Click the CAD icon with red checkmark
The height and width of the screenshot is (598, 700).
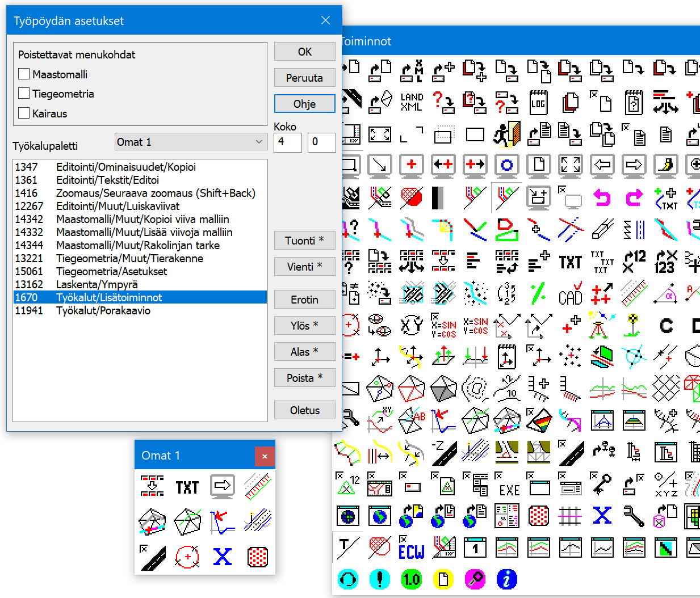click(x=570, y=294)
